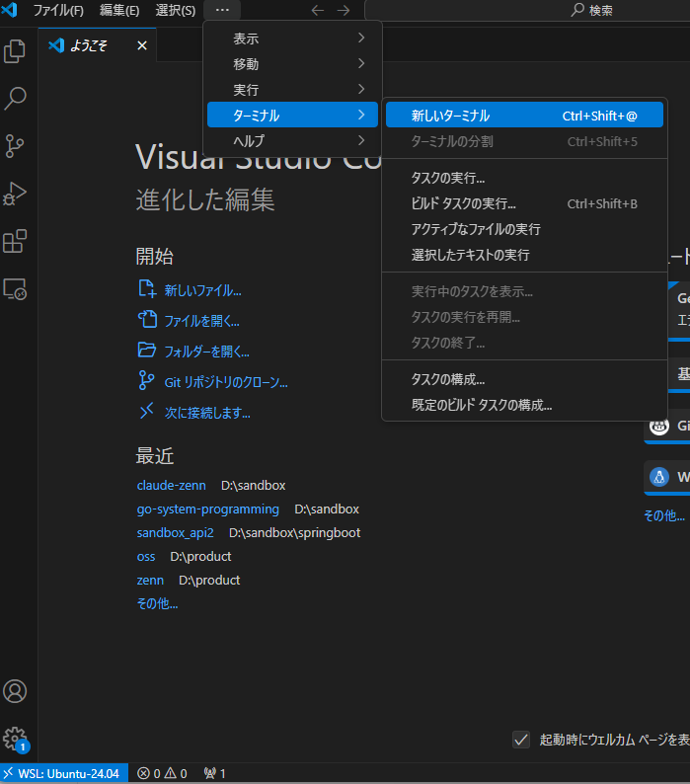This screenshot has width=690, height=784.
Task: Select ビルド タスクの実行... menu item
Action: [524, 203]
